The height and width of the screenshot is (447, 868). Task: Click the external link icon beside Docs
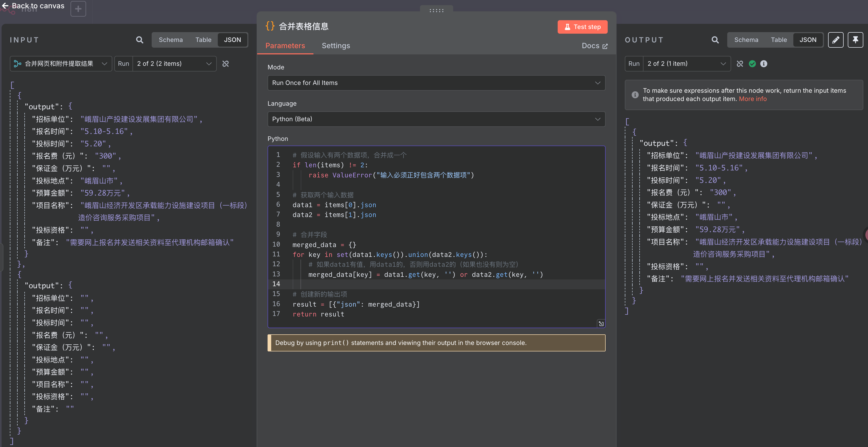click(x=605, y=46)
